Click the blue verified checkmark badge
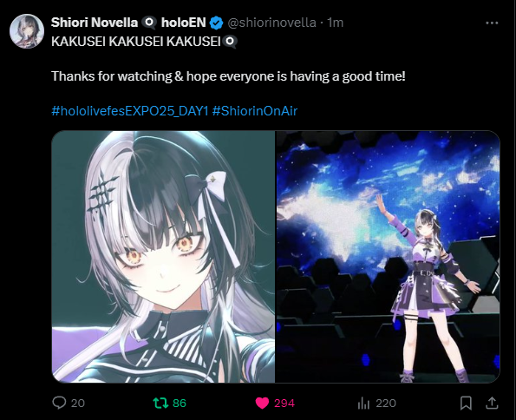The image size is (516, 420). pos(217,23)
